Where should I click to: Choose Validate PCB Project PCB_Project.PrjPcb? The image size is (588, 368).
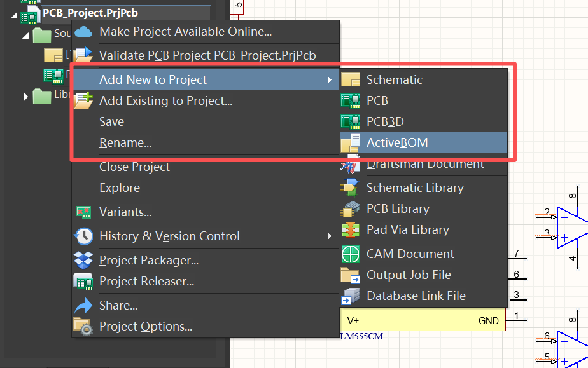tap(206, 55)
